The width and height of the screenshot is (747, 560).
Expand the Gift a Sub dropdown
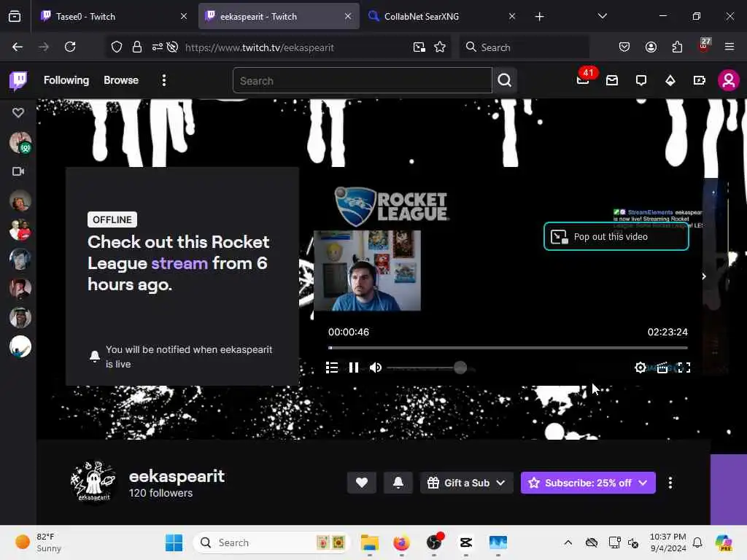[466, 483]
